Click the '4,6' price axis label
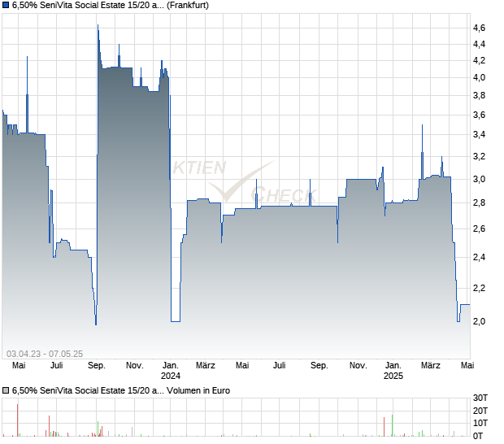 point(479,28)
